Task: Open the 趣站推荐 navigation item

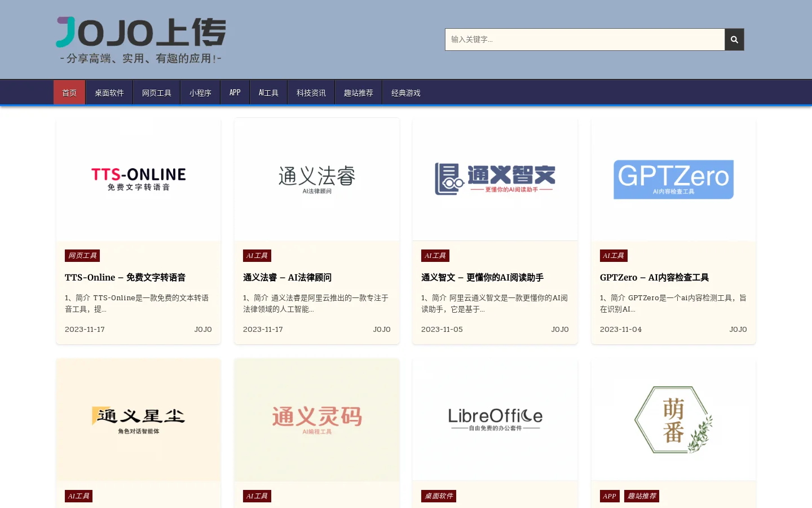Action: pyautogui.click(x=359, y=93)
